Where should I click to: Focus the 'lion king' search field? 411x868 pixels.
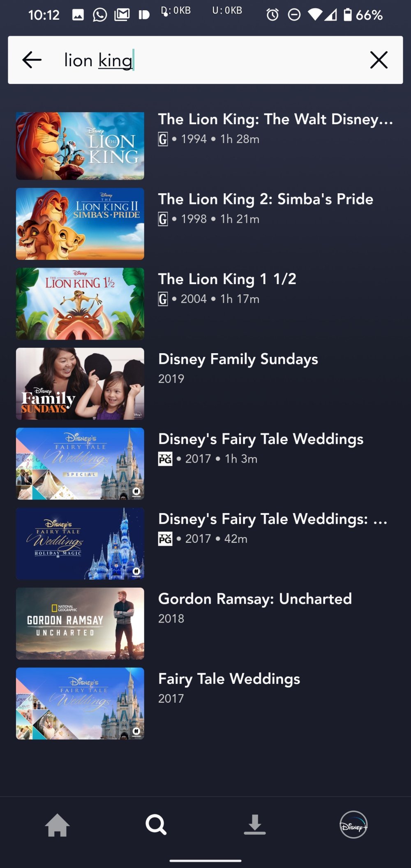point(205,60)
